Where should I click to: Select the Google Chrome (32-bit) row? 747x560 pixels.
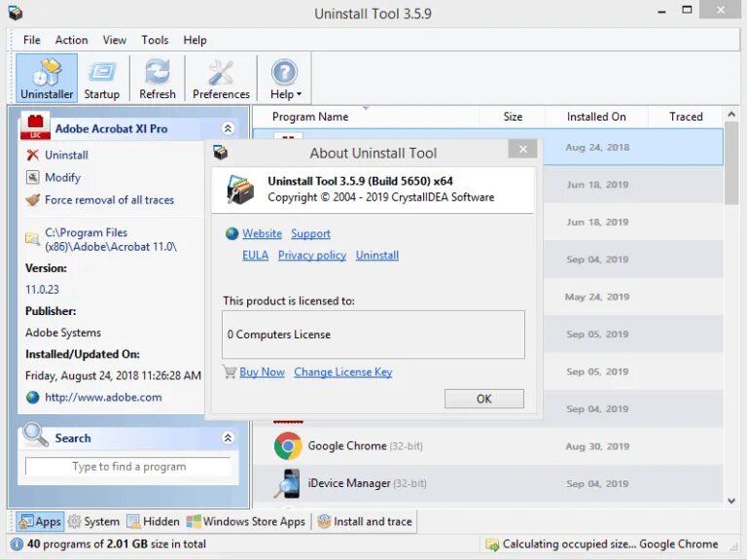488,446
